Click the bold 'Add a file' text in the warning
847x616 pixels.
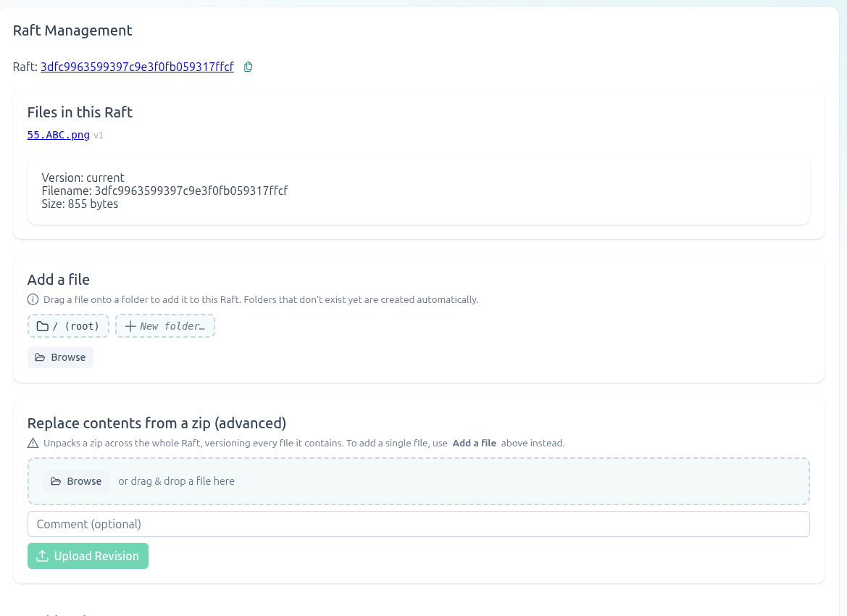click(475, 443)
